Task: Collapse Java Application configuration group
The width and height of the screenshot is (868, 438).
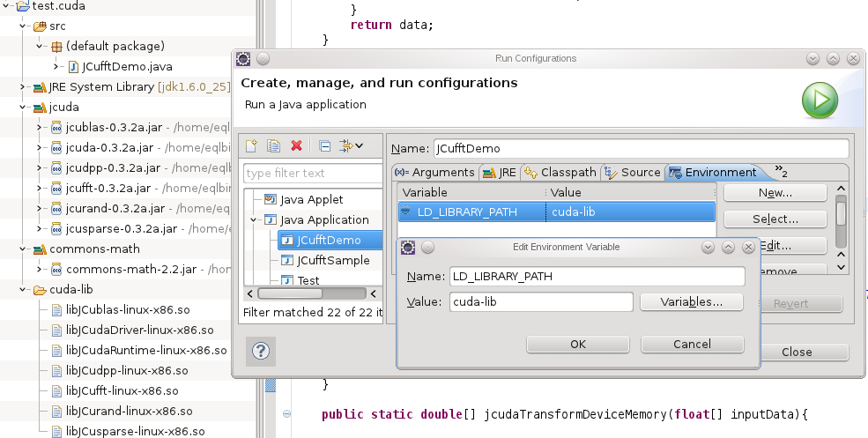Action: pos(254,219)
